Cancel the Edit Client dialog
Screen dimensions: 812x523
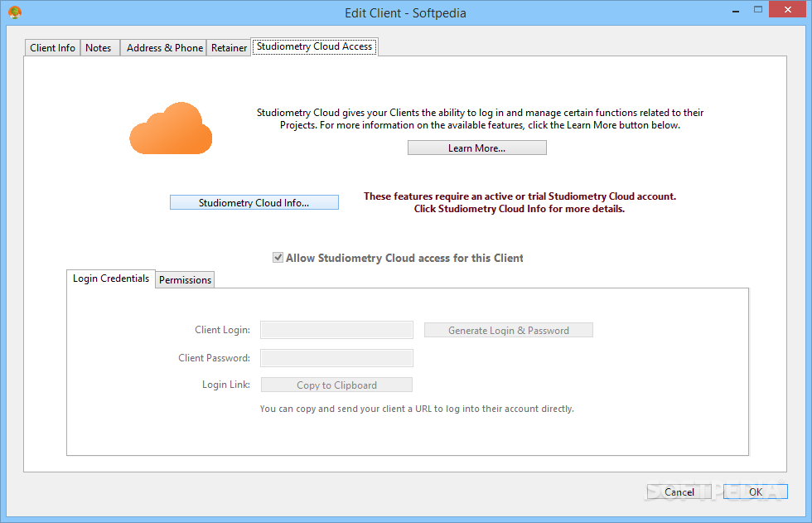click(679, 492)
